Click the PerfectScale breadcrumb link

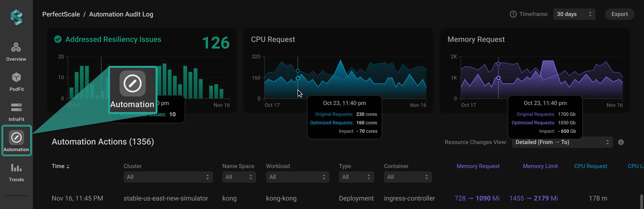point(61,14)
